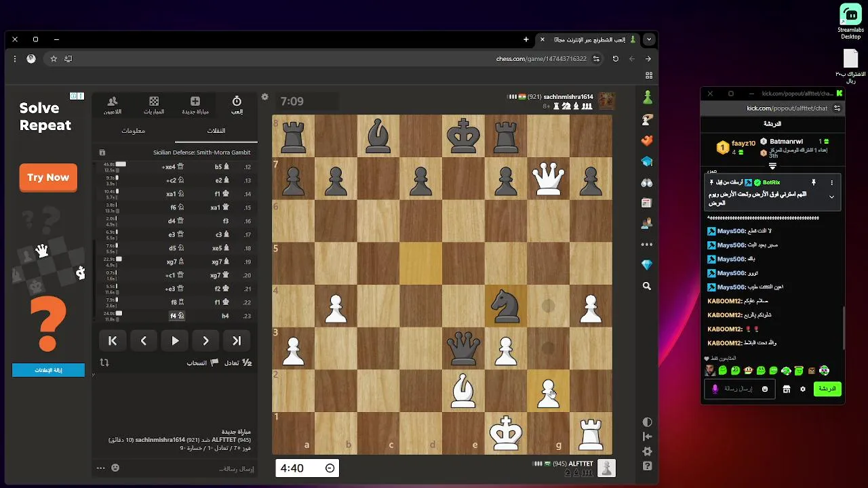Screen dimensions: 868x488
Task: Open the chat options three-dots below move list
Action: [x=101, y=468]
